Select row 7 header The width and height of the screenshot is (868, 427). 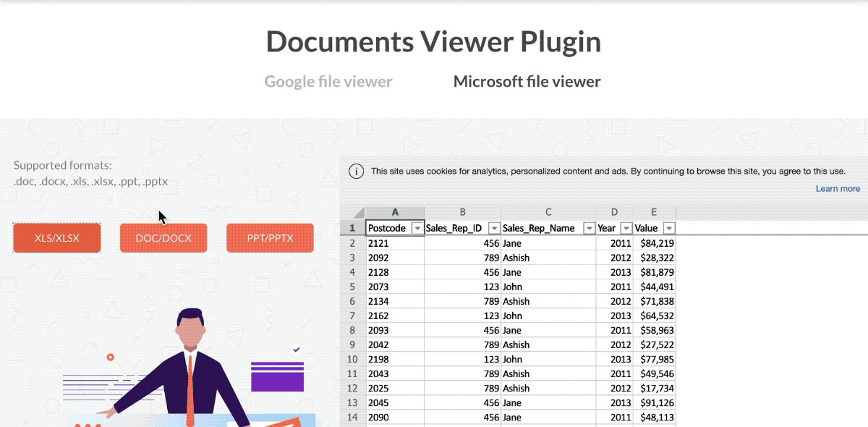[x=352, y=316]
